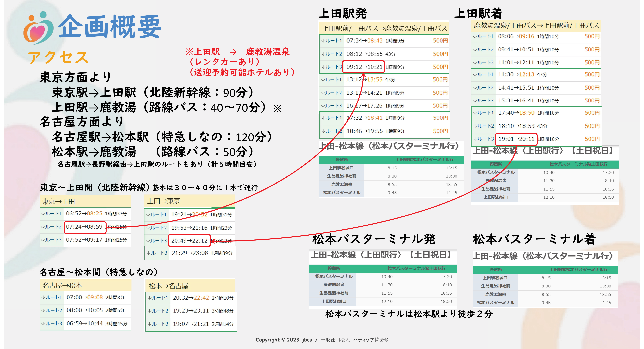
Task: Click the 上田→東京 table header
Action: tap(189, 201)
